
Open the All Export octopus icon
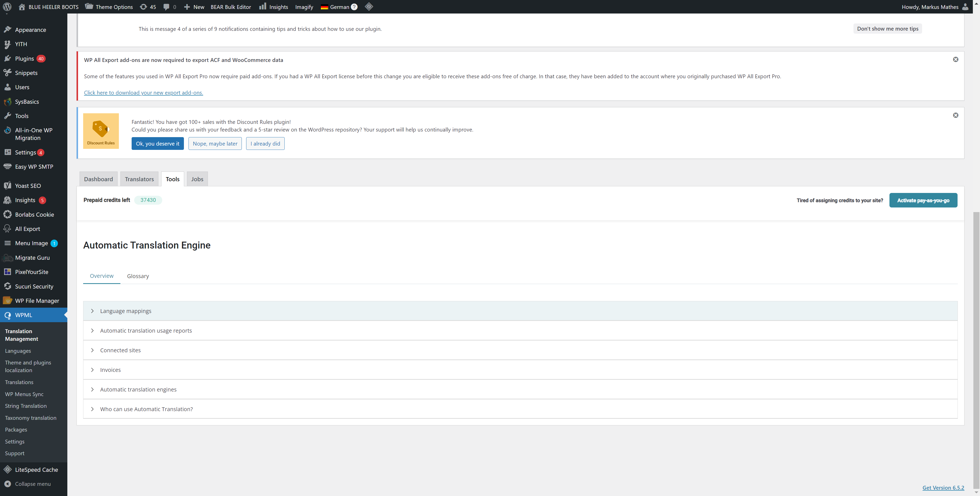pos(8,229)
